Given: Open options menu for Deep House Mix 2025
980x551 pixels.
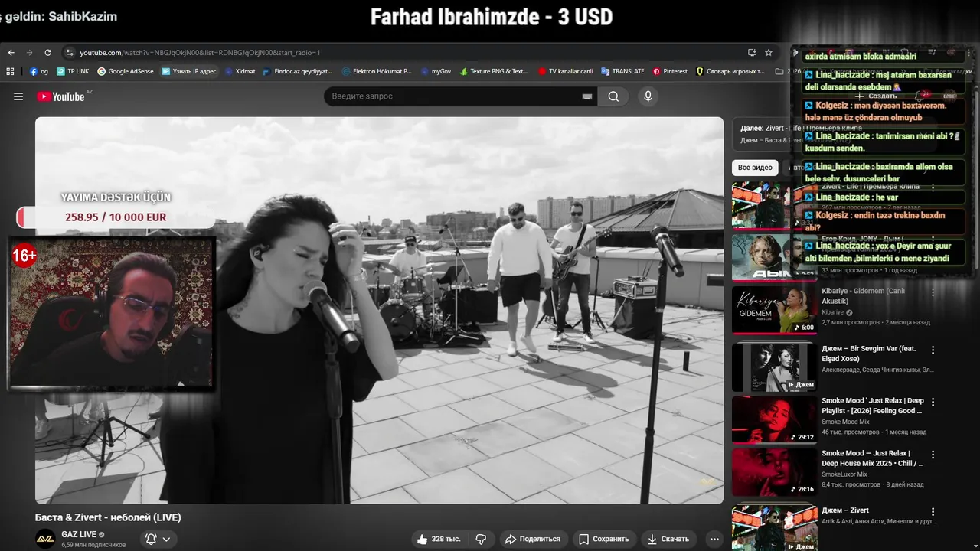Looking at the screenshot, I should point(933,454).
